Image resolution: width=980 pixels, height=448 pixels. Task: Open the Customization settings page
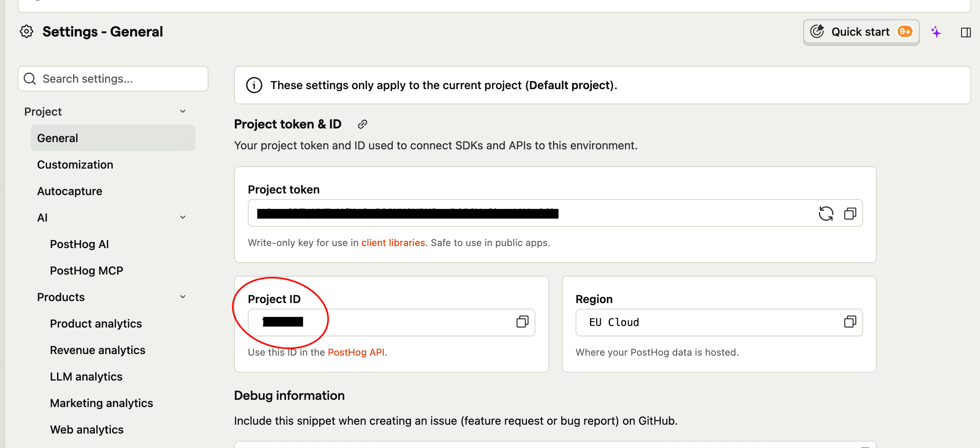tap(75, 165)
